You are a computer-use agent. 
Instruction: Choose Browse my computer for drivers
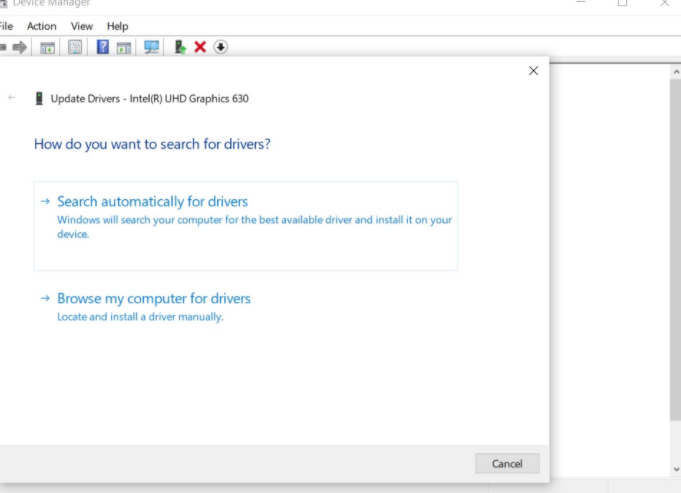coord(245,307)
